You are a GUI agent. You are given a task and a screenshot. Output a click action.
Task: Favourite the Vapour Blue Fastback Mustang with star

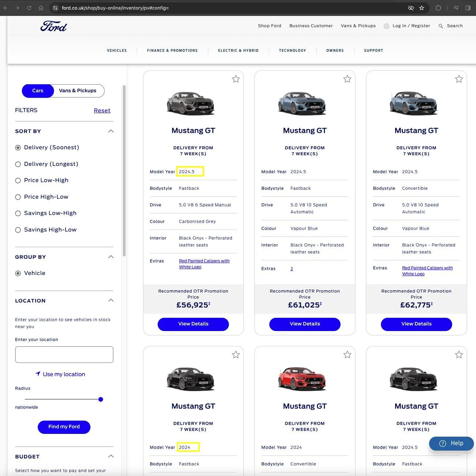347,79
